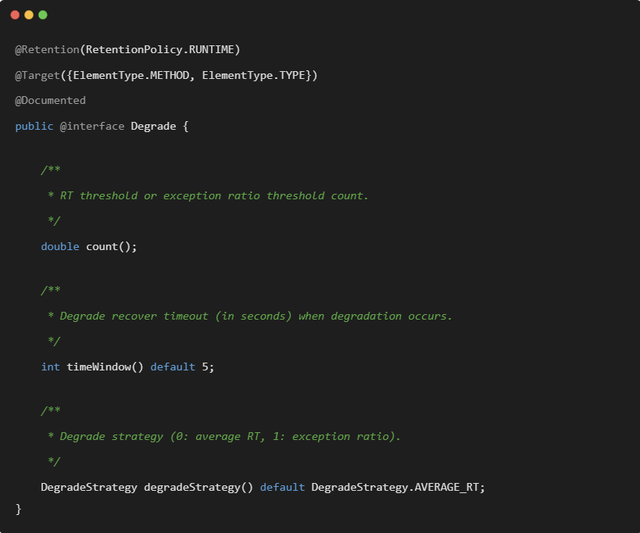Click the @Target annotation
The height and width of the screenshot is (533, 640).
click(x=37, y=76)
